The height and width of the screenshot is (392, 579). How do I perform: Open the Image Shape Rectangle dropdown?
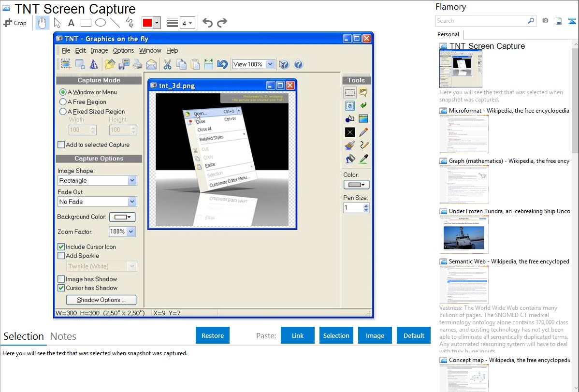coord(132,180)
